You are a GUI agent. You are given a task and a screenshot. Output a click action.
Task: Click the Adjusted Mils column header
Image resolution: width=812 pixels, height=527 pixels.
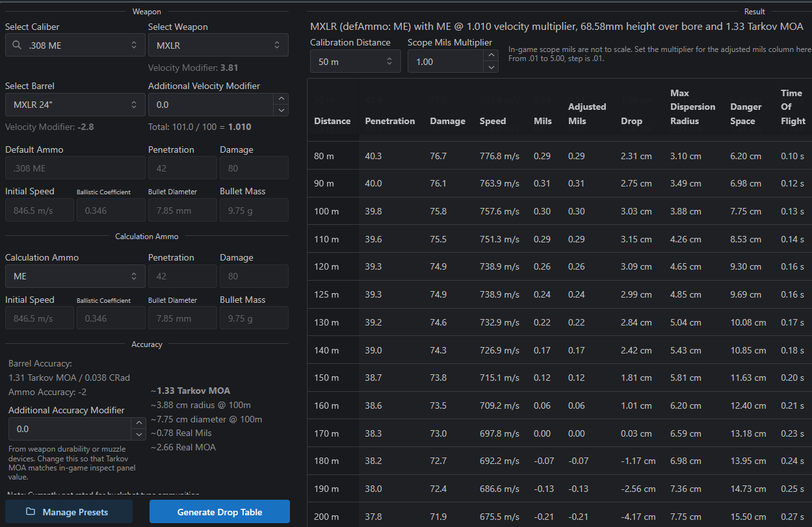[587, 114]
